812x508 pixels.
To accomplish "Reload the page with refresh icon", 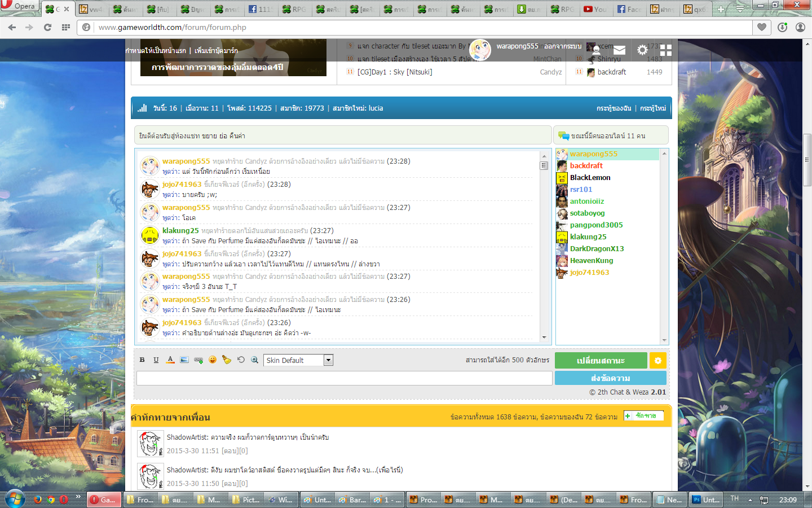I will (47, 27).
